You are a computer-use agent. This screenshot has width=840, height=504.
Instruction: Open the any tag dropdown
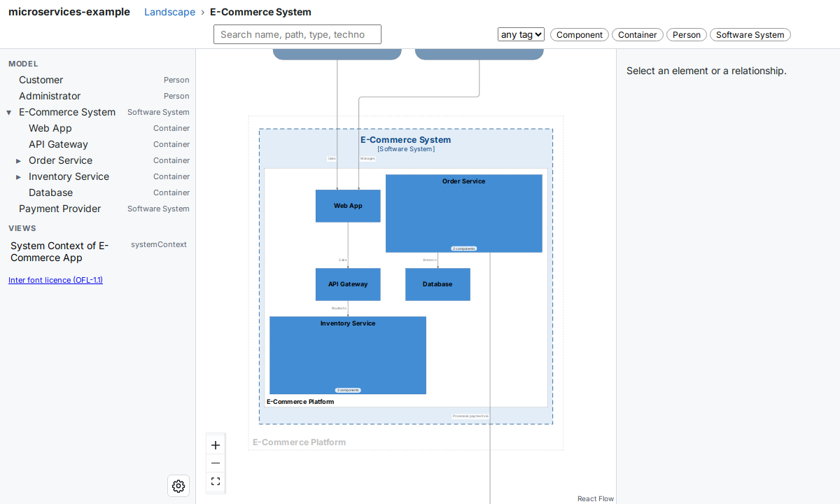tap(521, 34)
